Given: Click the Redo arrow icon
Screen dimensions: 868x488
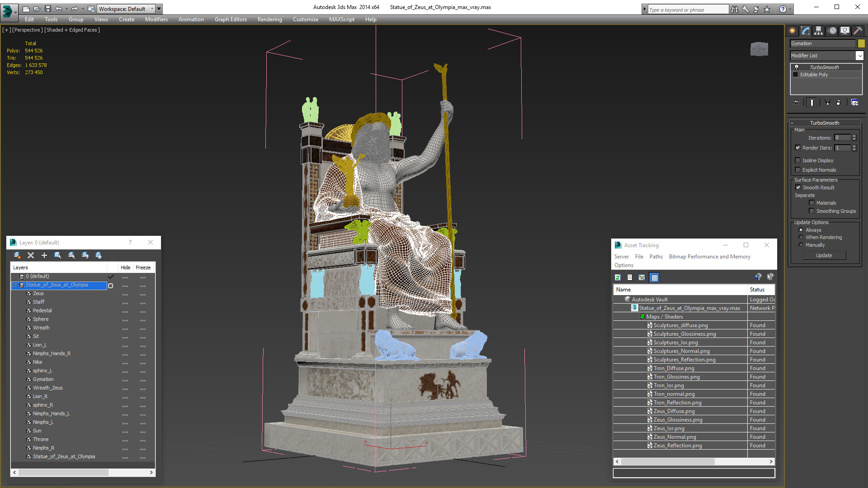Looking at the screenshot, I should click(75, 9).
